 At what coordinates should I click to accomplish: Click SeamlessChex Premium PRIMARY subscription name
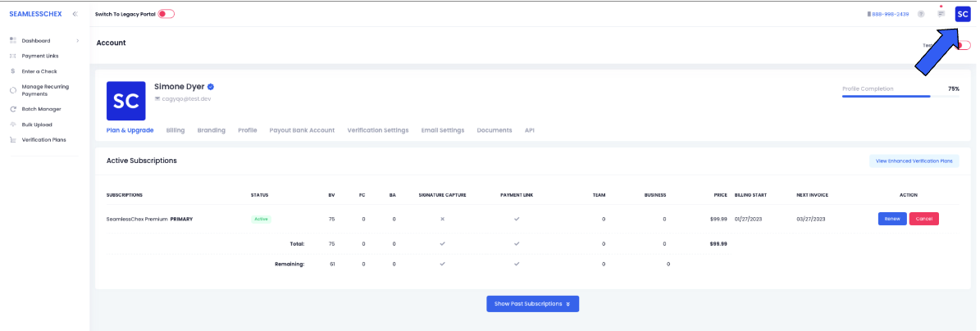tap(149, 220)
